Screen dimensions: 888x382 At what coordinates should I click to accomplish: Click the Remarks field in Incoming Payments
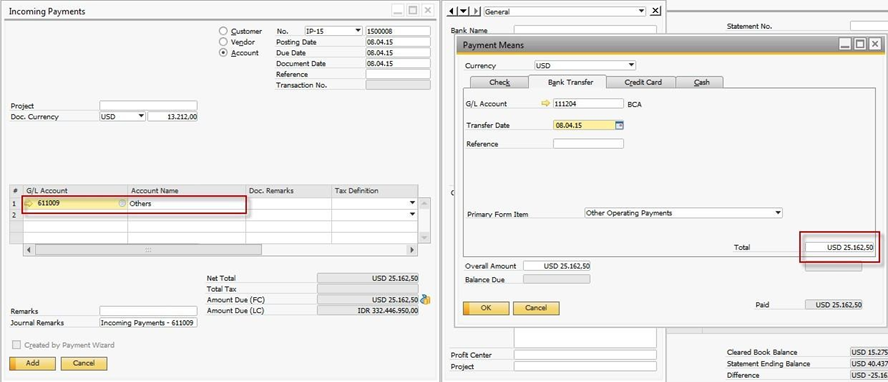pyautogui.click(x=148, y=311)
